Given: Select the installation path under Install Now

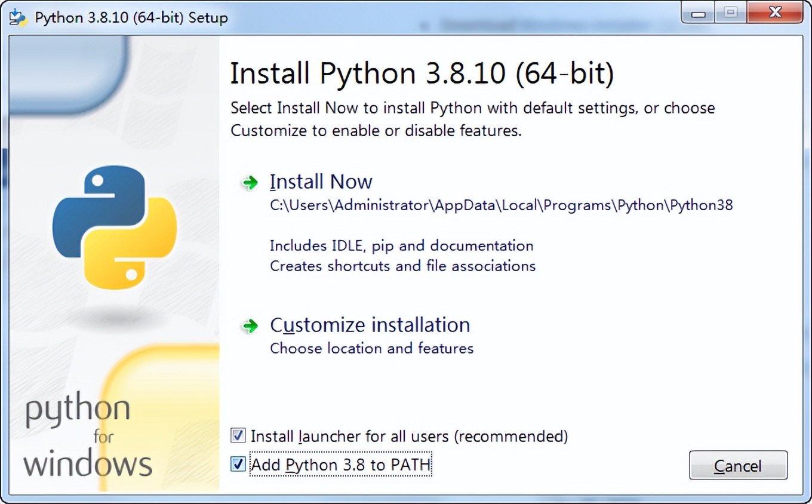Looking at the screenshot, I should 501,205.
